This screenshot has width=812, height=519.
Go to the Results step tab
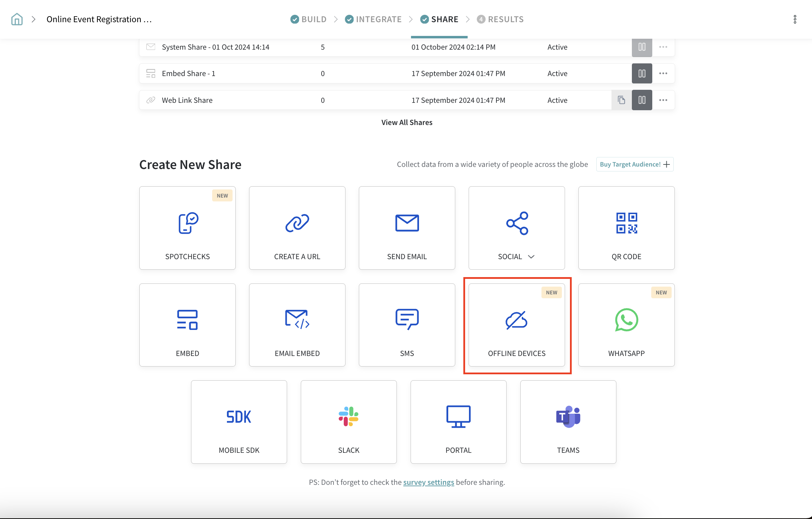click(x=500, y=19)
